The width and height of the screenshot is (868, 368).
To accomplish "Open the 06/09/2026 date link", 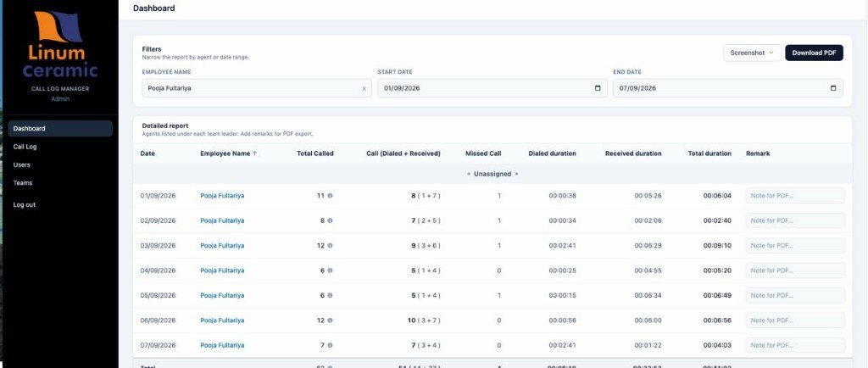I will point(158,321).
